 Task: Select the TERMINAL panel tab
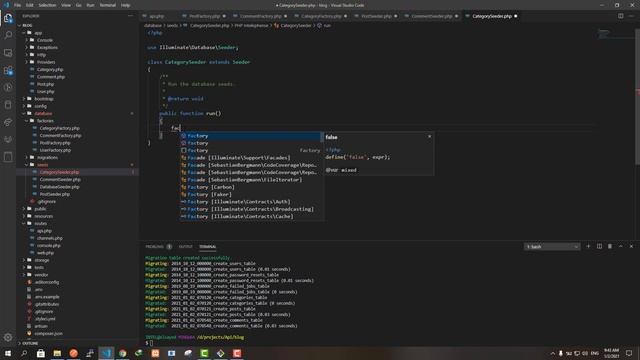coord(208,247)
